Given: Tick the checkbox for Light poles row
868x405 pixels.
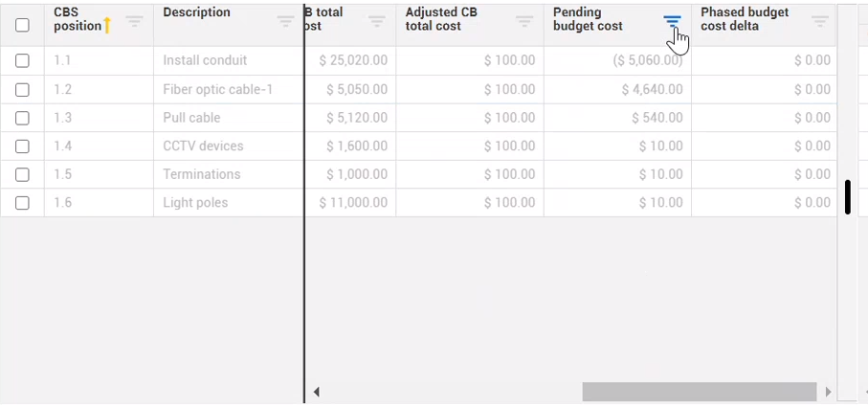Looking at the screenshot, I should coord(22,203).
